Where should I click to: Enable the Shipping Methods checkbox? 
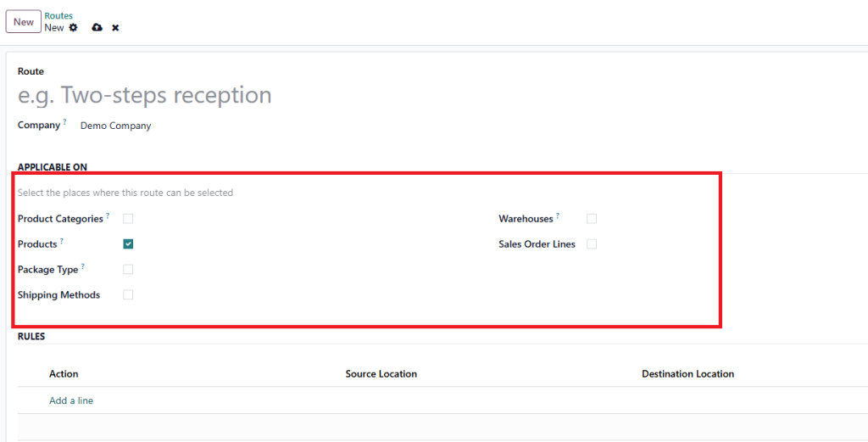(x=128, y=295)
